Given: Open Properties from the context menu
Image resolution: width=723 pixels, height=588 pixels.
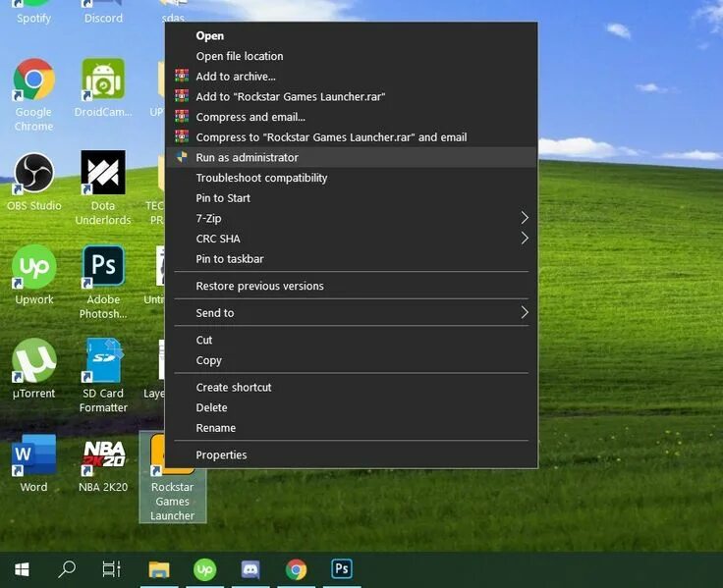Looking at the screenshot, I should pyautogui.click(x=352, y=455).
